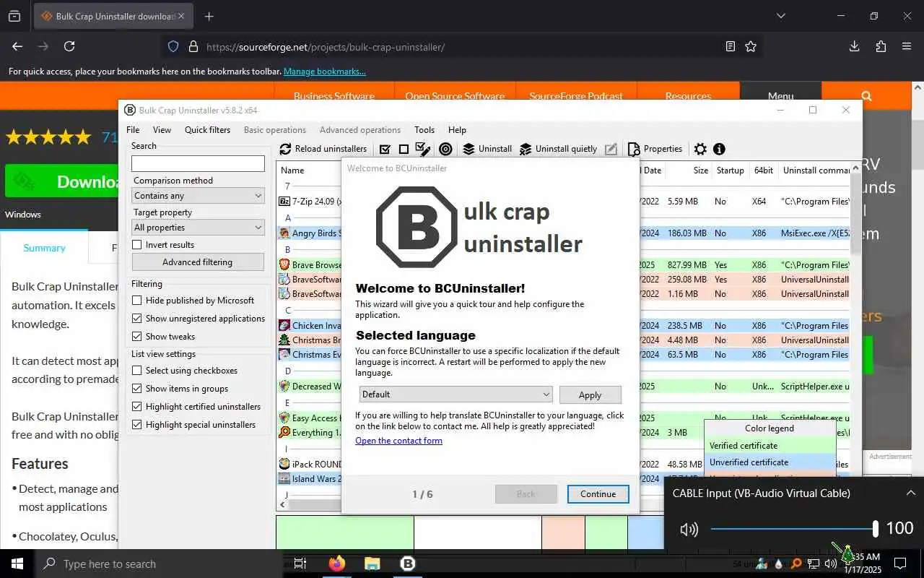Click the Everything search entry icon
Screen dimensions: 924x578
[x=284, y=433]
